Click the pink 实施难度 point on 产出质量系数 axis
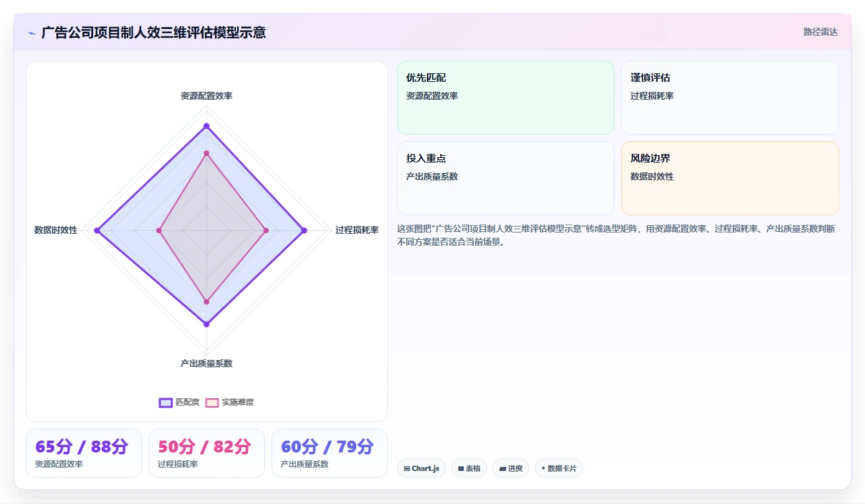The width and height of the screenshot is (865, 504). (206, 302)
